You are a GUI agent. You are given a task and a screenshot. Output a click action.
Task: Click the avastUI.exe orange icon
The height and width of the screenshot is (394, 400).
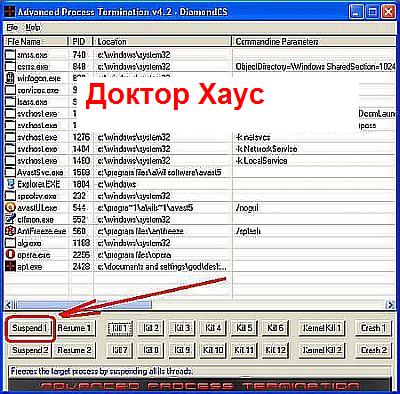(x=10, y=208)
